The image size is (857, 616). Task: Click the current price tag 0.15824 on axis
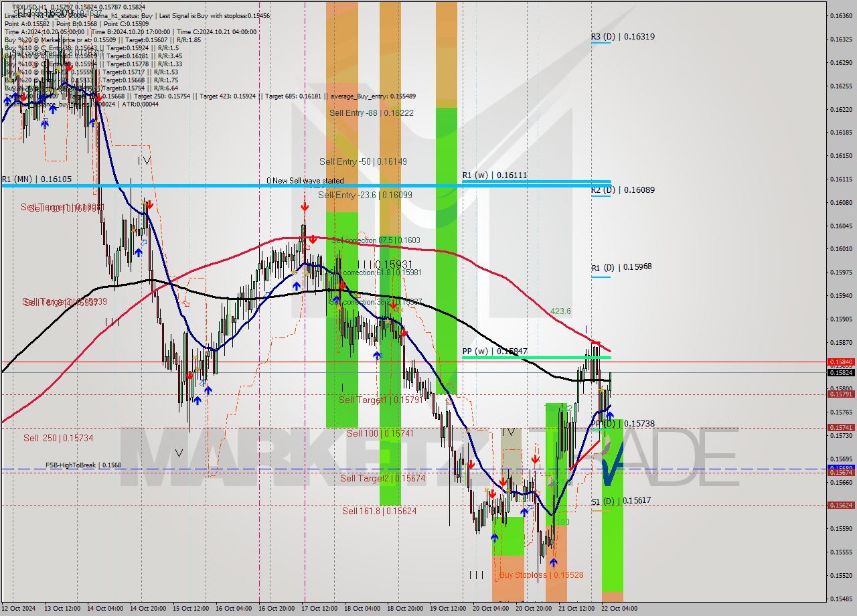pos(841,372)
